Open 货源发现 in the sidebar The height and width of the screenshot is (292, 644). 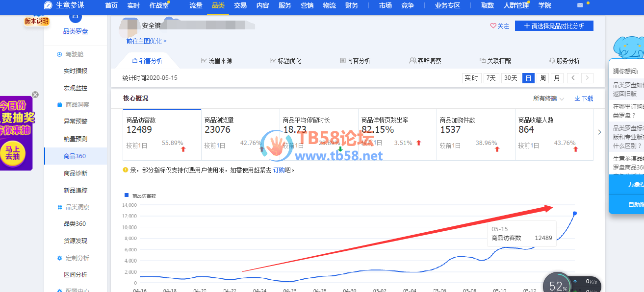[x=76, y=241]
